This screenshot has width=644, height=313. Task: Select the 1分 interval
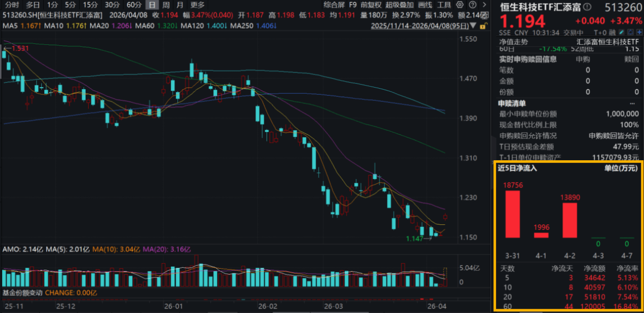point(52,4)
